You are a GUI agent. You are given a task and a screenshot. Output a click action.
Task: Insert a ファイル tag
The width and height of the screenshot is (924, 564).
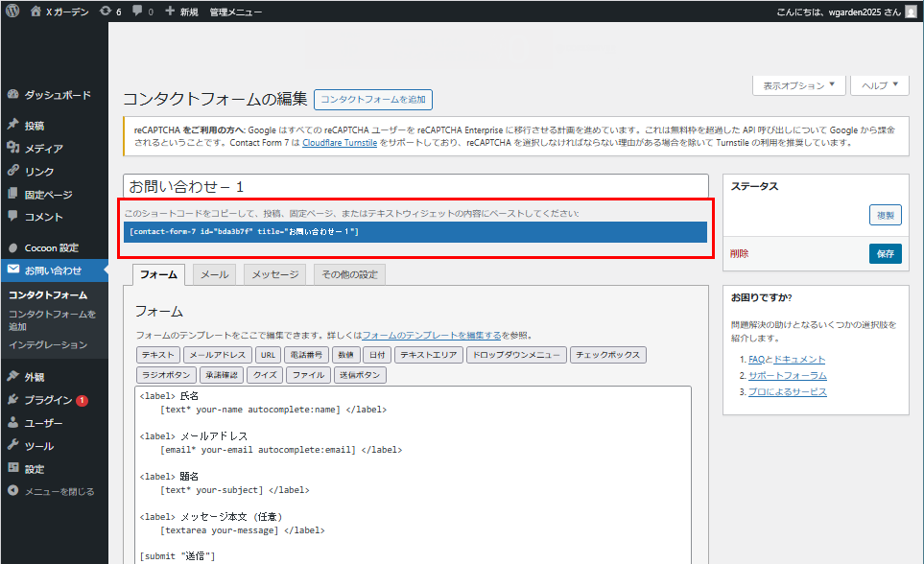coord(308,375)
